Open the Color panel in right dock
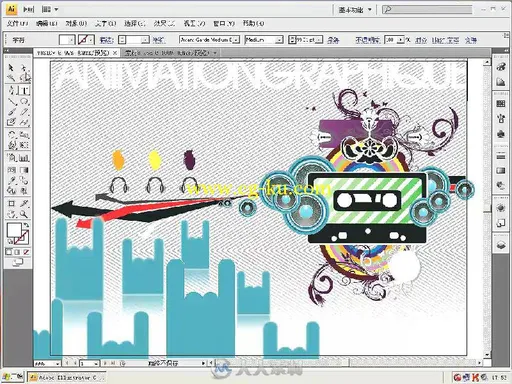 501,67
